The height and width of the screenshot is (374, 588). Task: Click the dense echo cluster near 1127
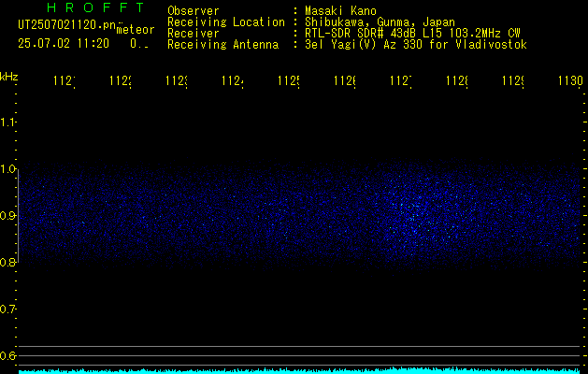click(x=416, y=218)
